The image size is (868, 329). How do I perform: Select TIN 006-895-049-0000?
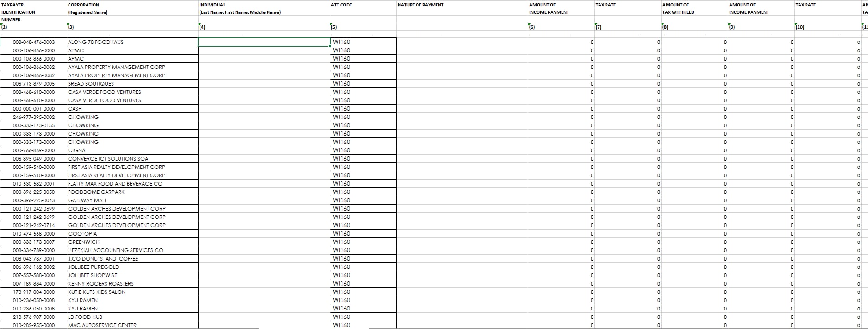click(x=34, y=159)
